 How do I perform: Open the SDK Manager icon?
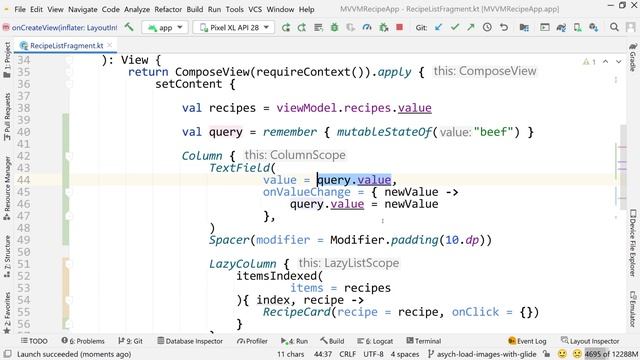(594, 27)
